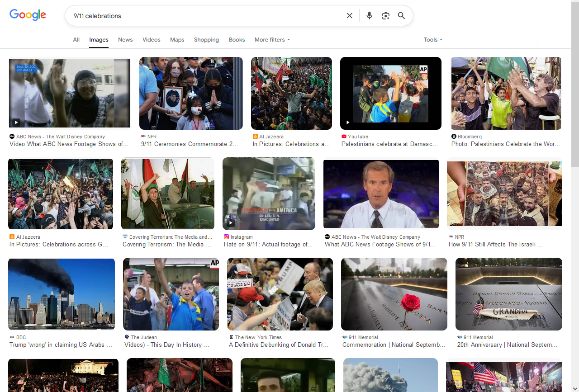Switch to the Books tab
579x392 pixels.
237,40
